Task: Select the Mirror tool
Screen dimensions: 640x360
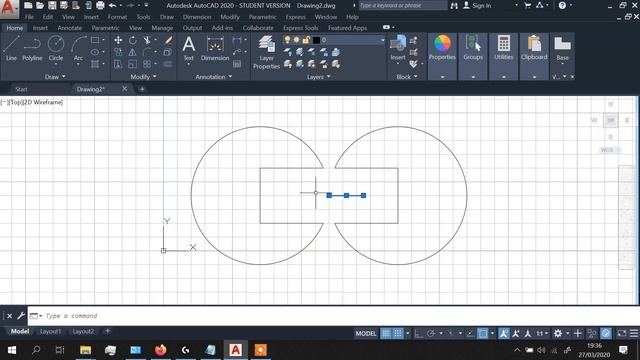Action: [x=133, y=52]
